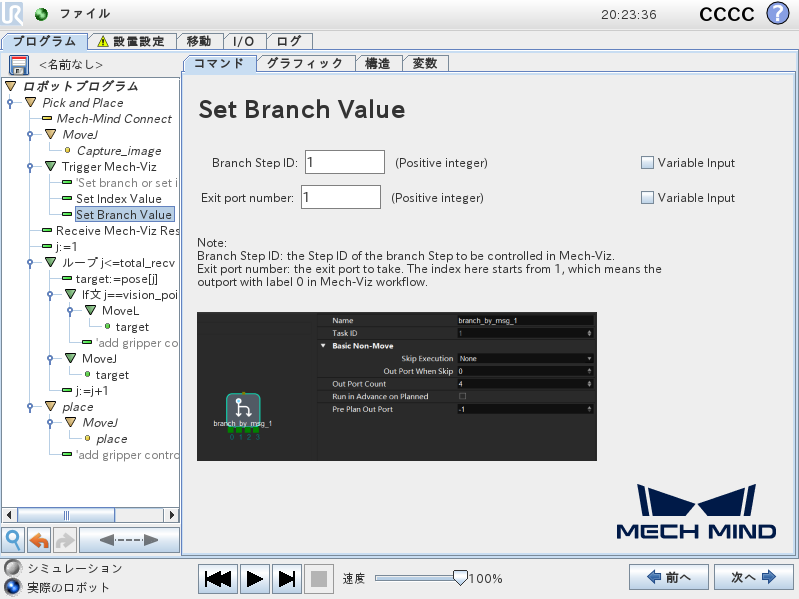Switch to the 設置設定 tab
Screen dimensions: 799x599
[132, 41]
